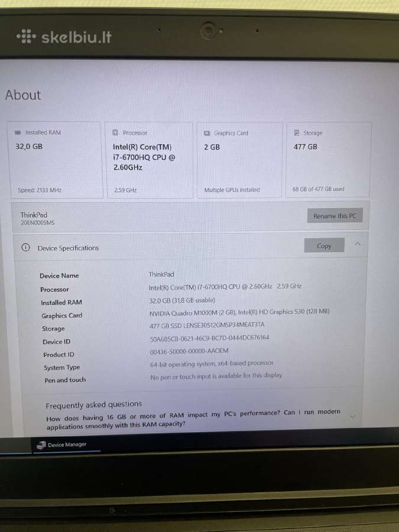399x532 pixels.
Task: Click the Device Specifications info icon
Action: click(x=26, y=248)
